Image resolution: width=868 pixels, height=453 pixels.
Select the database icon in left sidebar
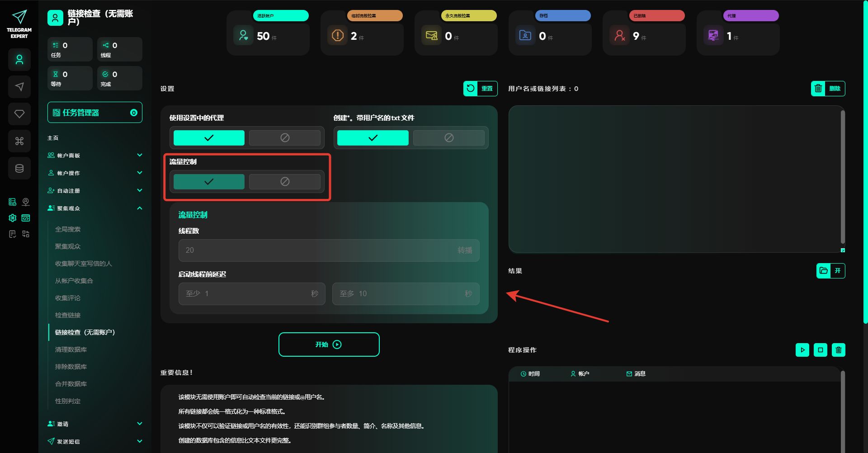tap(19, 168)
